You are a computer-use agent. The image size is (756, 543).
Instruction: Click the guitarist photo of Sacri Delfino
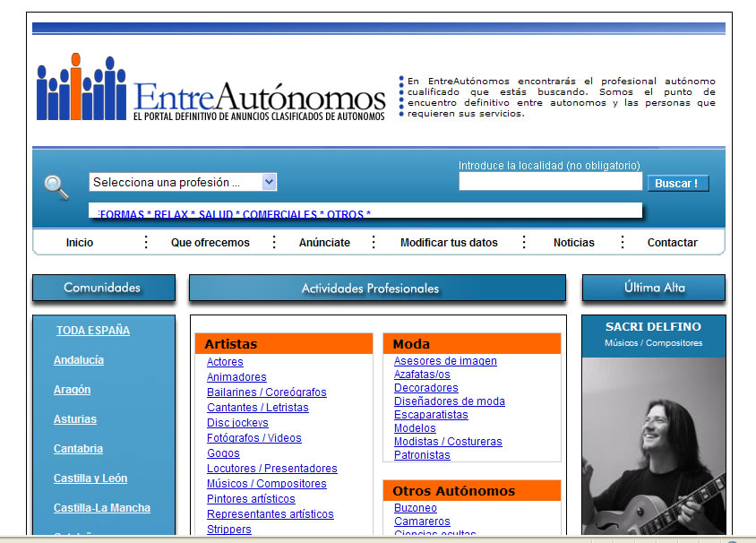pos(653,446)
